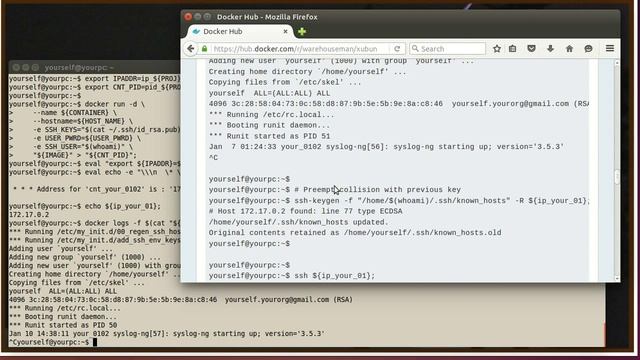Click RSA fingerprint line in terminal
This screenshot has height=360, width=640.
[x=180, y=300]
